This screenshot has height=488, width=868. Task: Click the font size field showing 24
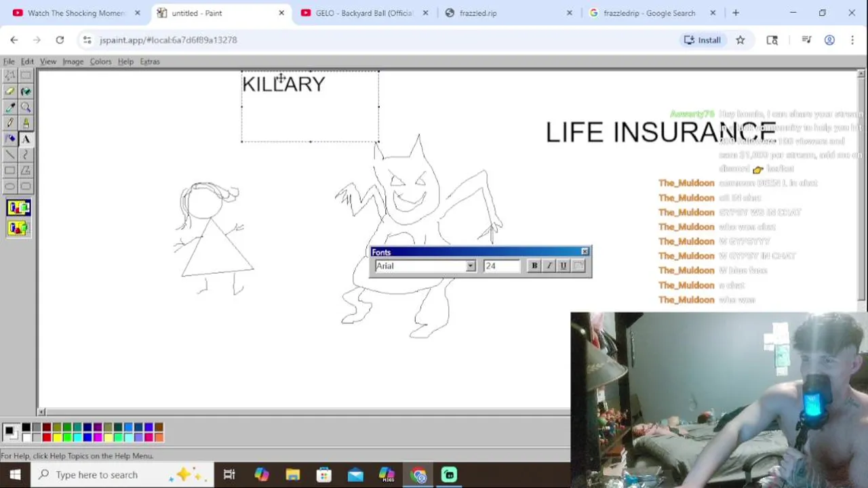(502, 266)
